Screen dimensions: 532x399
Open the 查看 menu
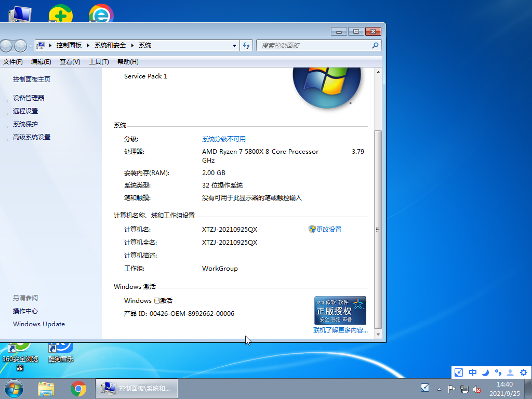coord(69,62)
